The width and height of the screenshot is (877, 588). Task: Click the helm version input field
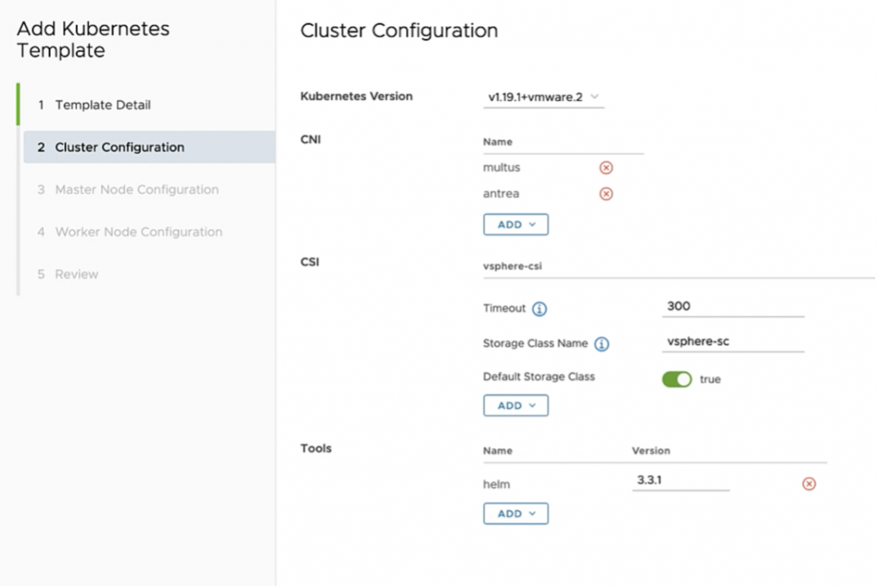(x=680, y=481)
